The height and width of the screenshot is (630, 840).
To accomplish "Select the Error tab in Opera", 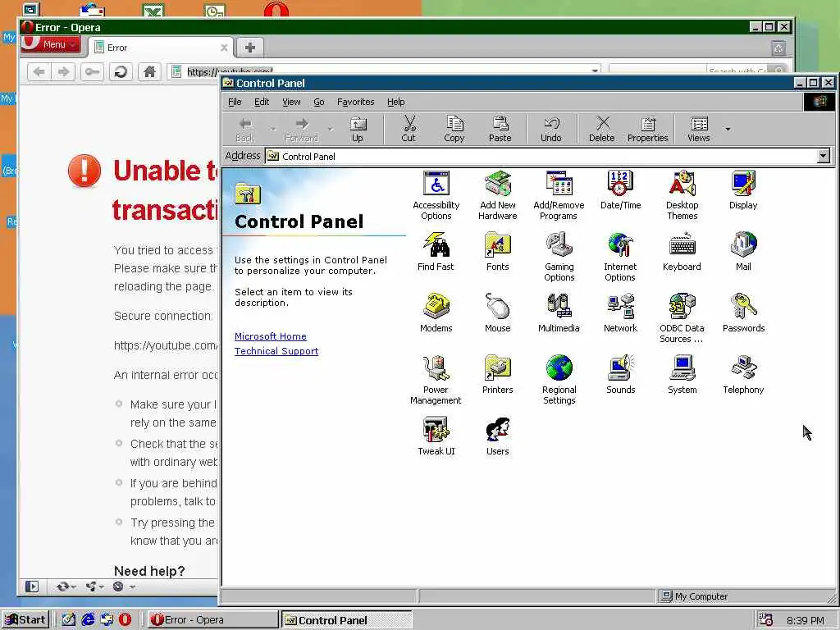I will [161, 48].
